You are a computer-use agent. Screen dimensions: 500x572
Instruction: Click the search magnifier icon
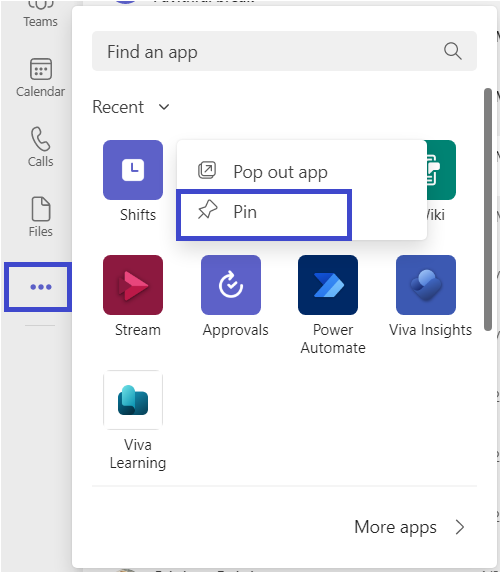pyautogui.click(x=453, y=51)
